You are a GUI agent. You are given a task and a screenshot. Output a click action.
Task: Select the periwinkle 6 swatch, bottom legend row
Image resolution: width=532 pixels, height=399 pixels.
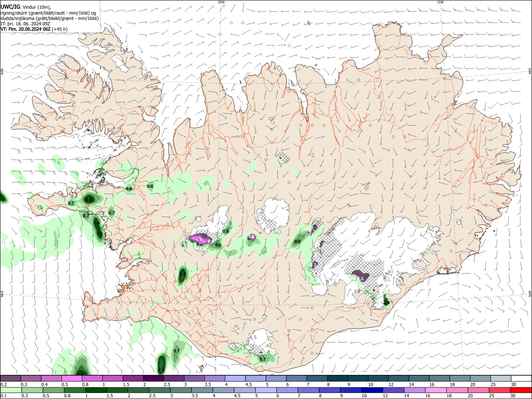pos(287,390)
